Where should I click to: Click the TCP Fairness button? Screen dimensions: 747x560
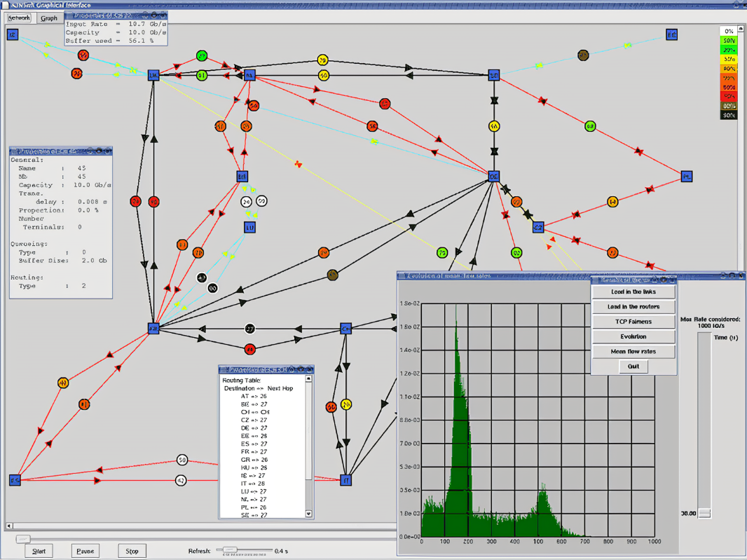[x=633, y=322]
